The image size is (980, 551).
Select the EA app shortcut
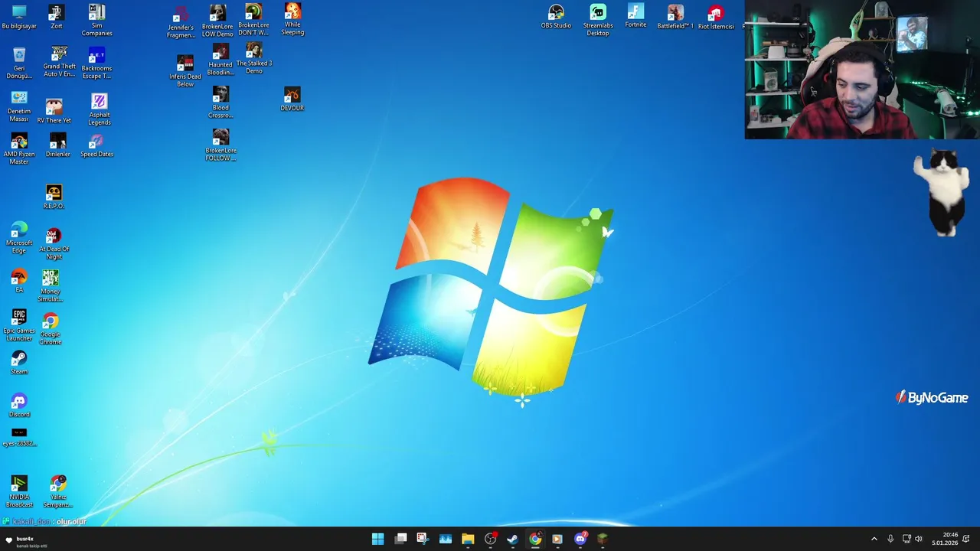19,281
